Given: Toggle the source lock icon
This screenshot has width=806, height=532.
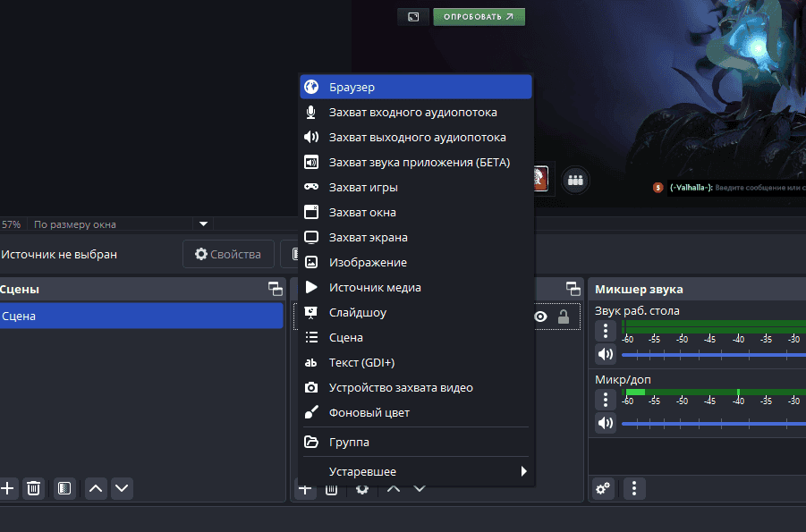Looking at the screenshot, I should [x=564, y=317].
